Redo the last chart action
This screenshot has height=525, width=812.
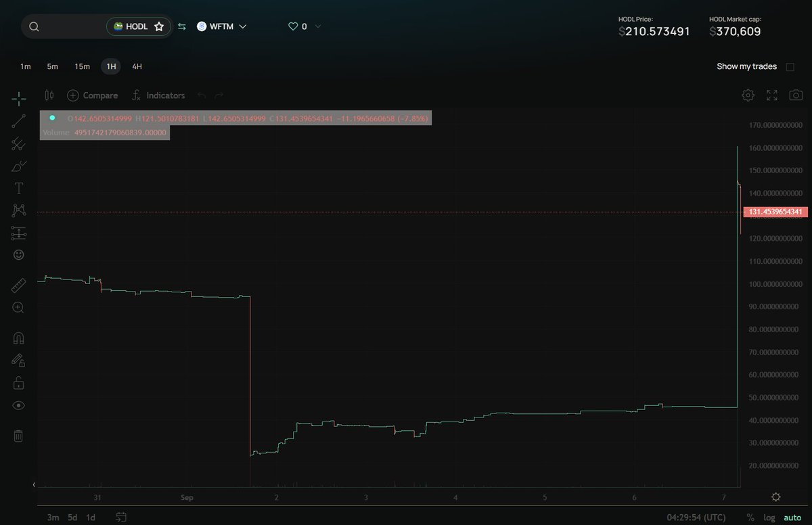pyautogui.click(x=219, y=95)
